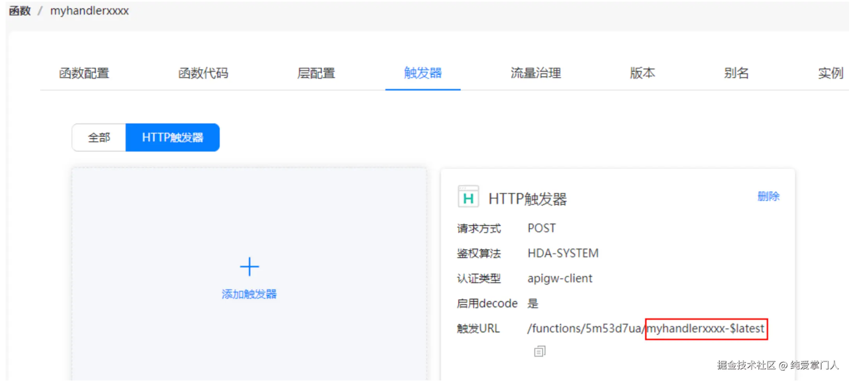Open the 版本 tab
Image resolution: width=868 pixels, height=390 pixels.
[642, 73]
